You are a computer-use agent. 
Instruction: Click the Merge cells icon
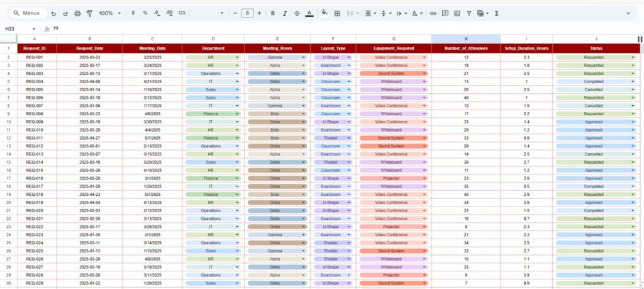pos(350,13)
